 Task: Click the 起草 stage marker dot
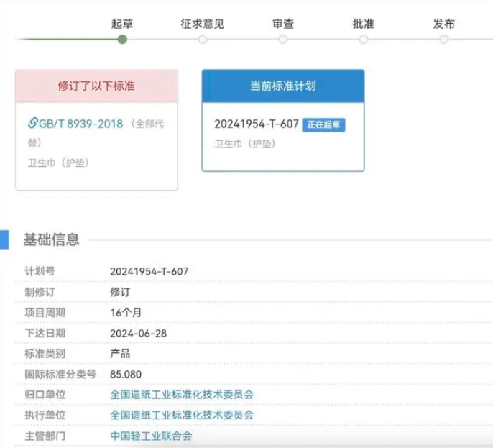coord(122,39)
